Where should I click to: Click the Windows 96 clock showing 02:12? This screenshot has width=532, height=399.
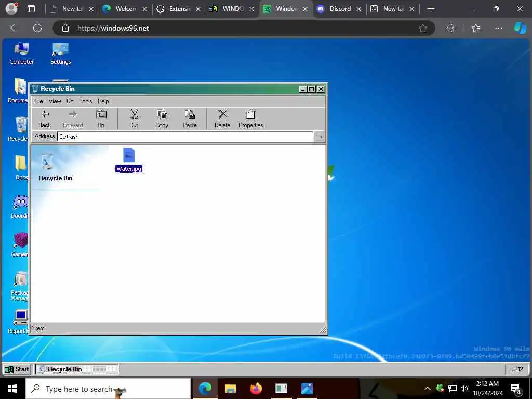point(516,369)
